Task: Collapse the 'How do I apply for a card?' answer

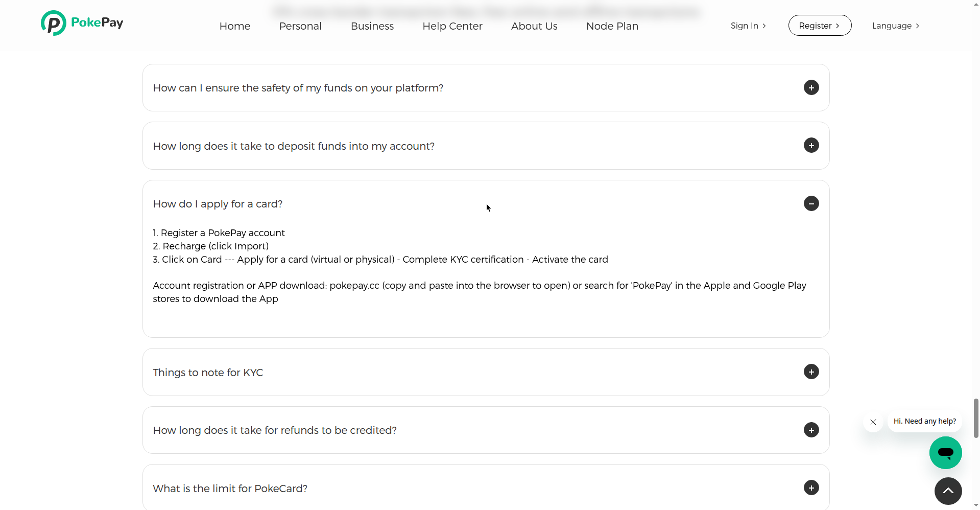Action: (x=811, y=204)
